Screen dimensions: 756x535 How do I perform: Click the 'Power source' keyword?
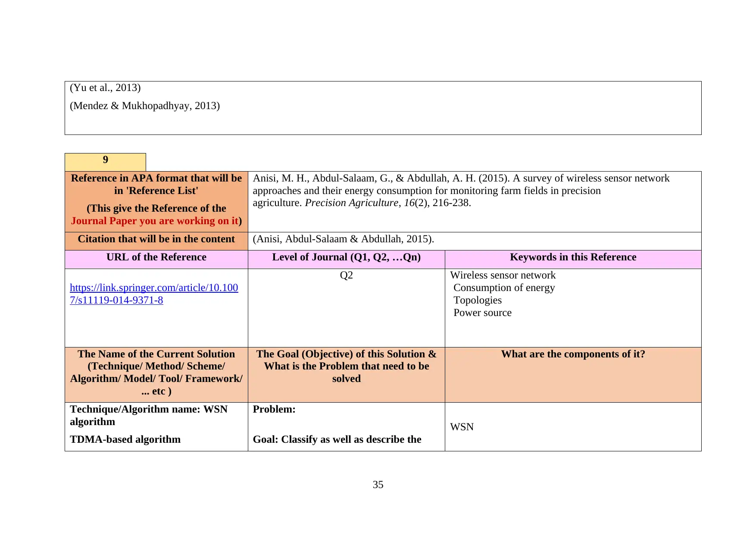tap(483, 313)
